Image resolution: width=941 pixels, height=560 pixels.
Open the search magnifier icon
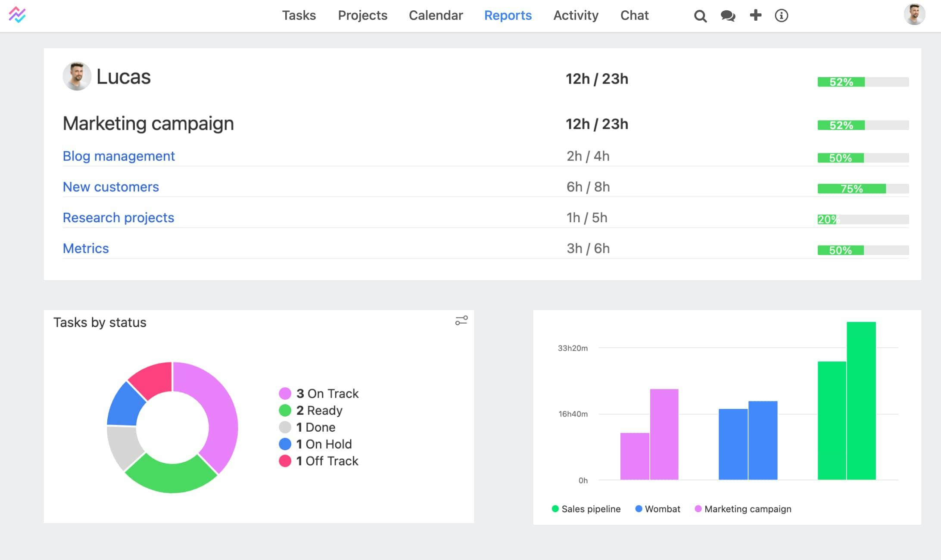(700, 16)
